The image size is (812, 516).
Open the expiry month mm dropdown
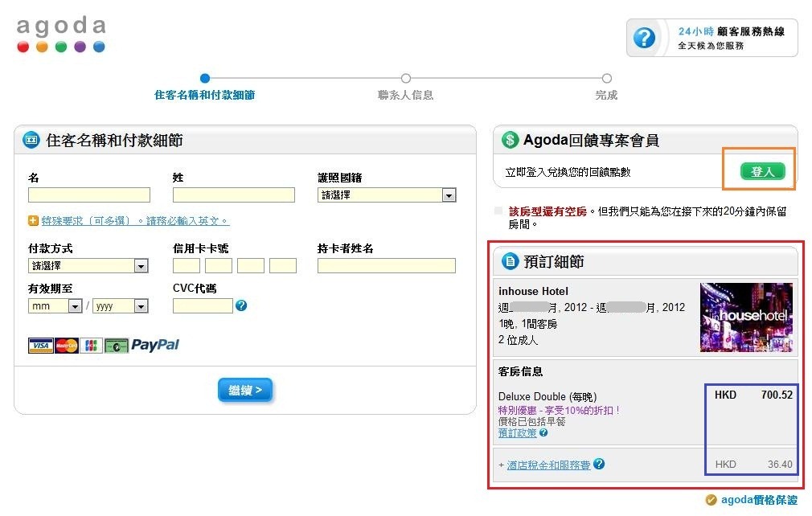(x=55, y=306)
